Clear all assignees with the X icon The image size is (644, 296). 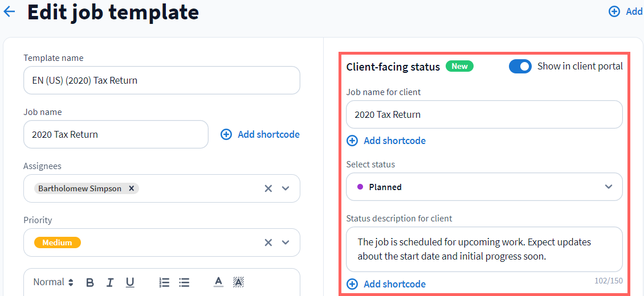(x=268, y=188)
